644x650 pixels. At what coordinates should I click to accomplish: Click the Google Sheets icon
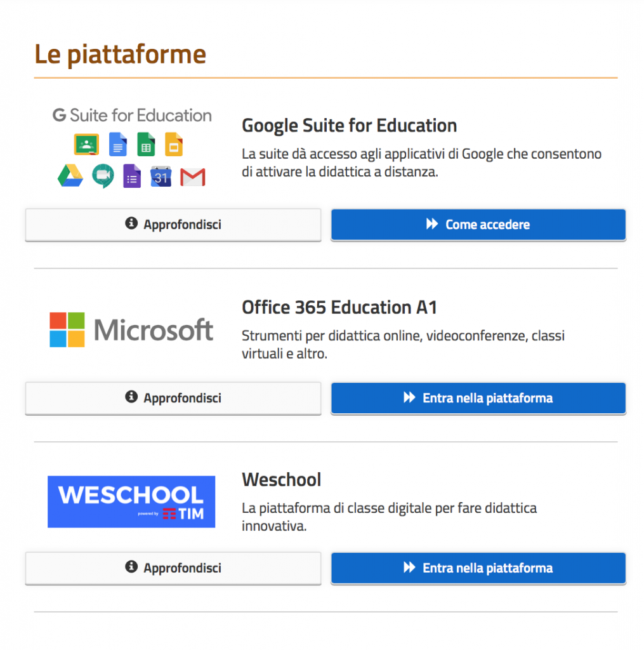click(146, 144)
